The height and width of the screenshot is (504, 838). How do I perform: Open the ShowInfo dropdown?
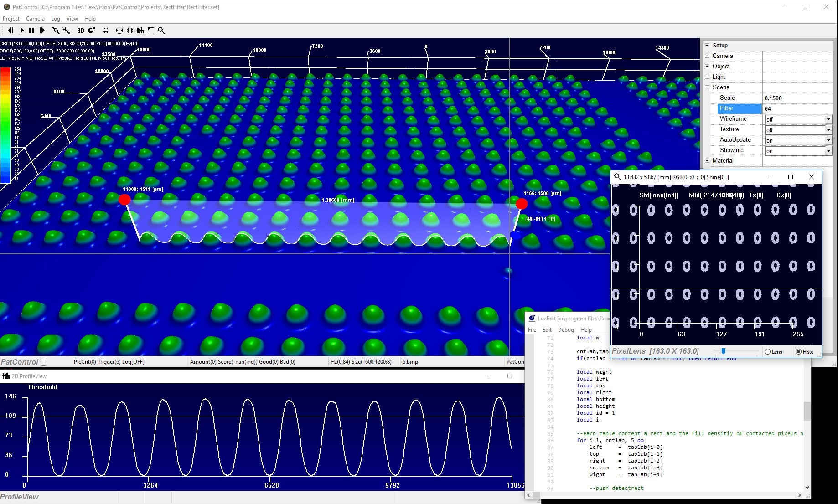coord(828,151)
